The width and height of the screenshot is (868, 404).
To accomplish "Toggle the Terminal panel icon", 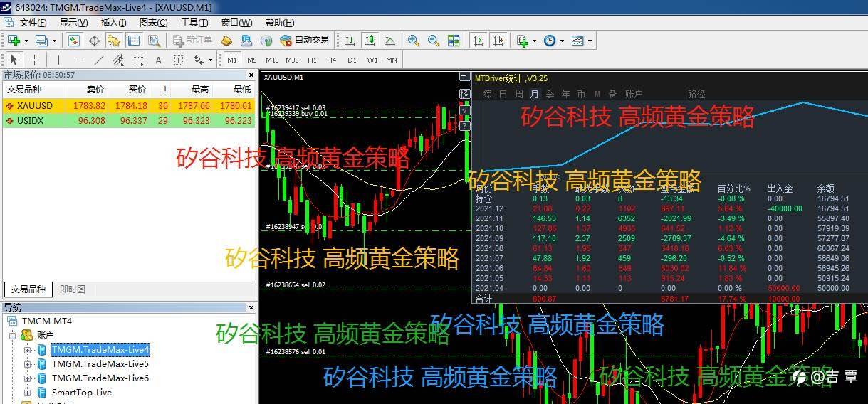I will click(x=134, y=41).
